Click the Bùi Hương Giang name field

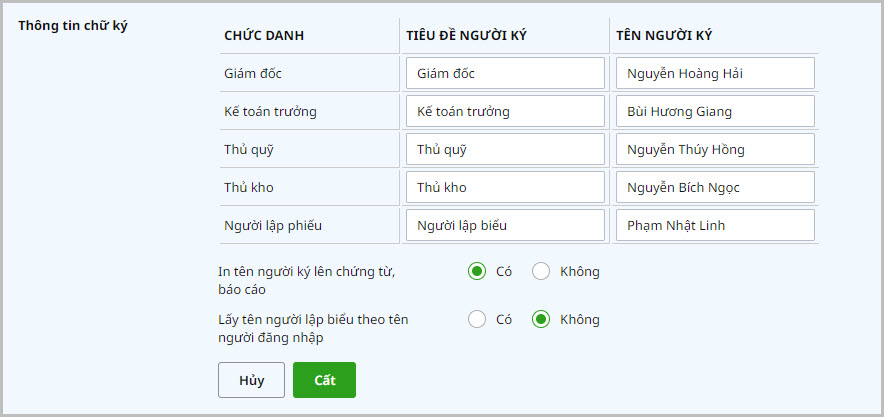[x=715, y=111]
